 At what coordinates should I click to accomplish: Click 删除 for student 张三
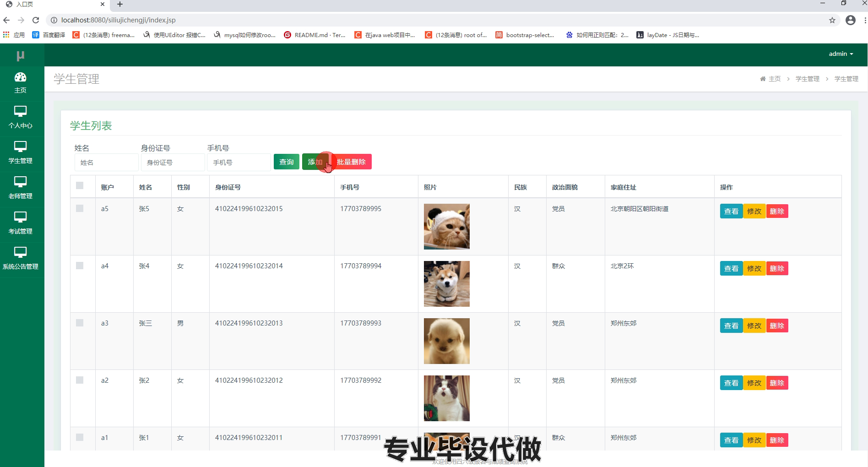tap(777, 326)
